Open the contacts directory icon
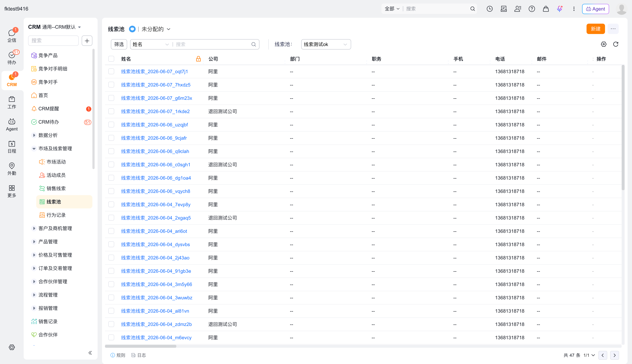Viewport: 632px width, 364px height. [x=517, y=9]
